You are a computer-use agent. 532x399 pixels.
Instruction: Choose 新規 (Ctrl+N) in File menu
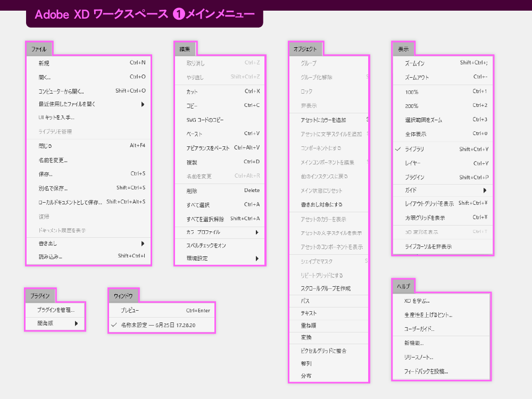tap(88, 63)
